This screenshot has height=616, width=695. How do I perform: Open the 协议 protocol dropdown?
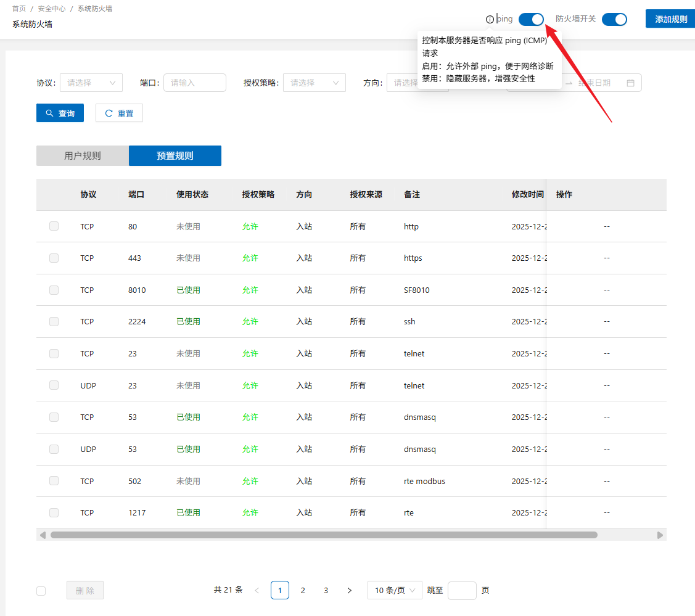(x=91, y=83)
